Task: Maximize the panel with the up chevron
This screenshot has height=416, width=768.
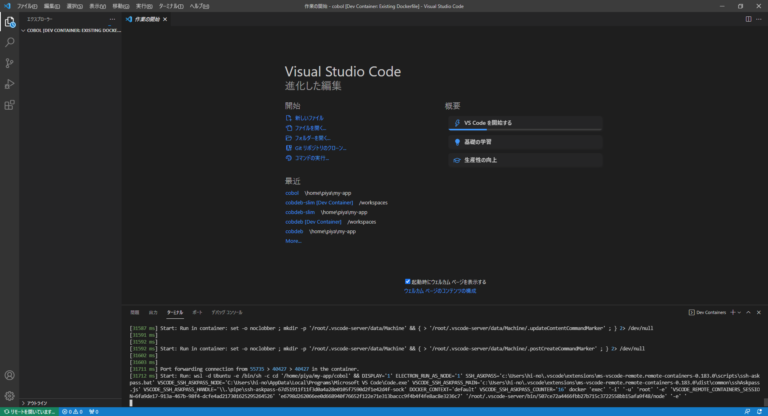Action: (x=748, y=312)
